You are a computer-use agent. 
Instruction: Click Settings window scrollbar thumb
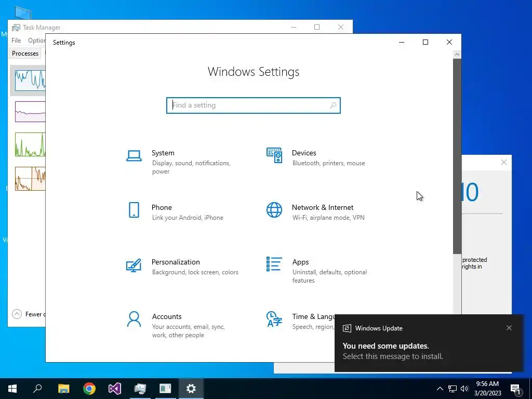point(457,156)
